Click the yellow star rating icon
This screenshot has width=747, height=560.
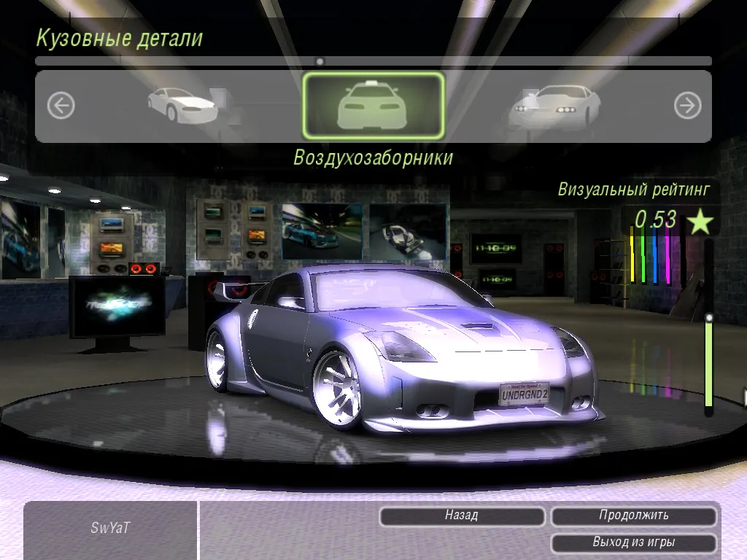[700, 221]
